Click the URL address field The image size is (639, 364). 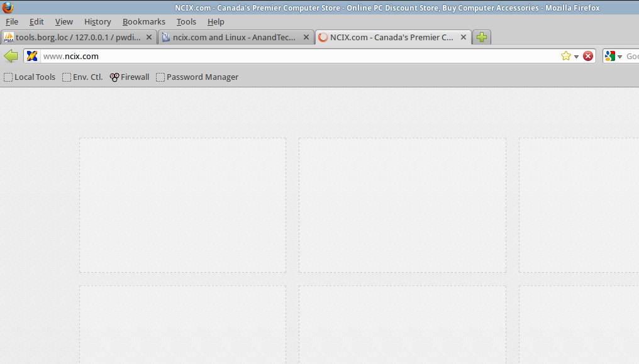click(296, 57)
